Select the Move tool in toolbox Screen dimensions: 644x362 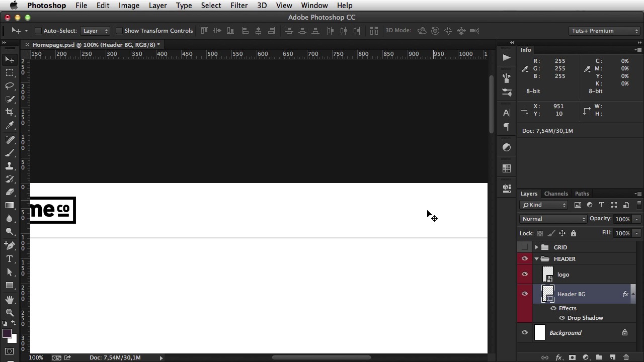coord(10,60)
